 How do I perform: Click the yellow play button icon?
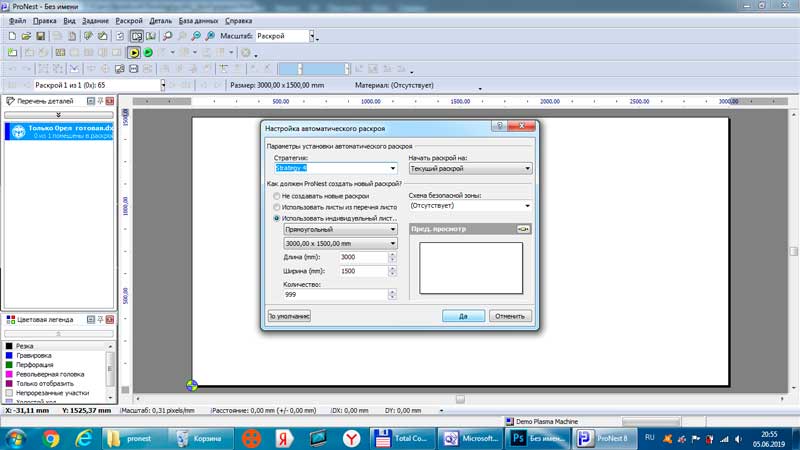(x=134, y=53)
